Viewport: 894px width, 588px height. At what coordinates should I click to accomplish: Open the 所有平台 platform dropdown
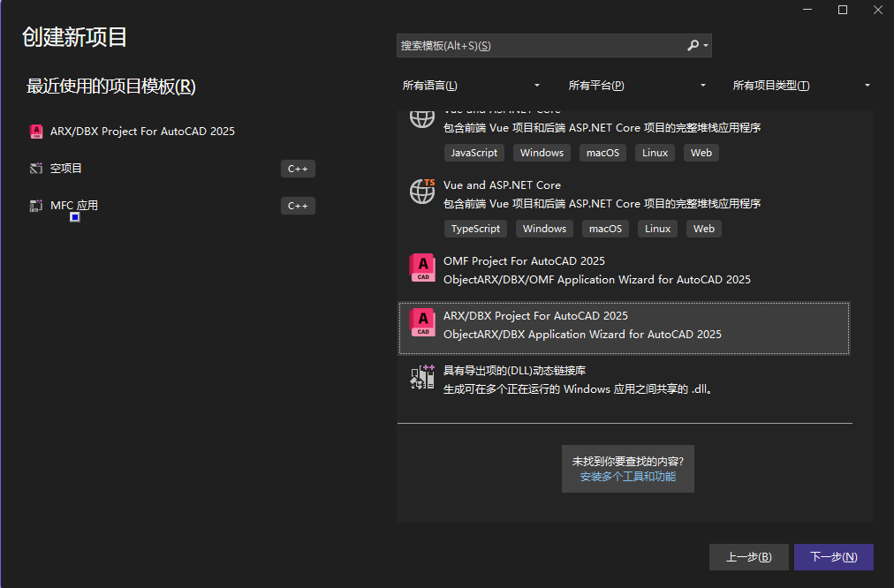tap(637, 86)
